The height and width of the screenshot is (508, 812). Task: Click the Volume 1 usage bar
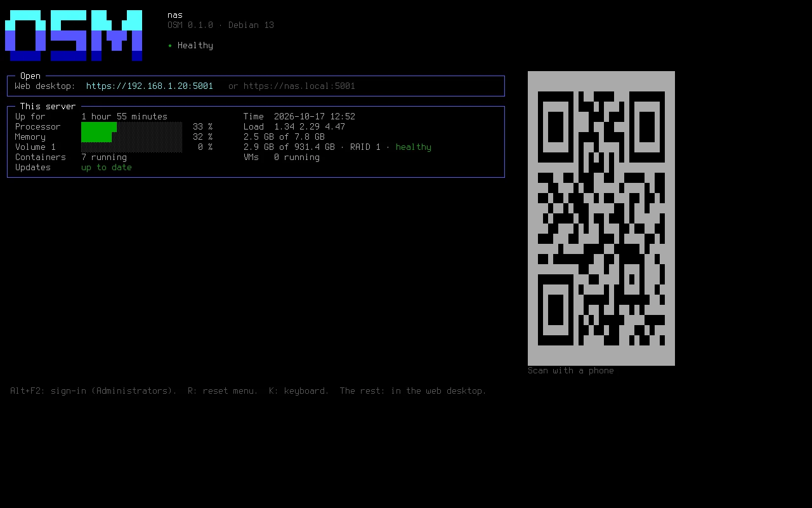(132, 147)
